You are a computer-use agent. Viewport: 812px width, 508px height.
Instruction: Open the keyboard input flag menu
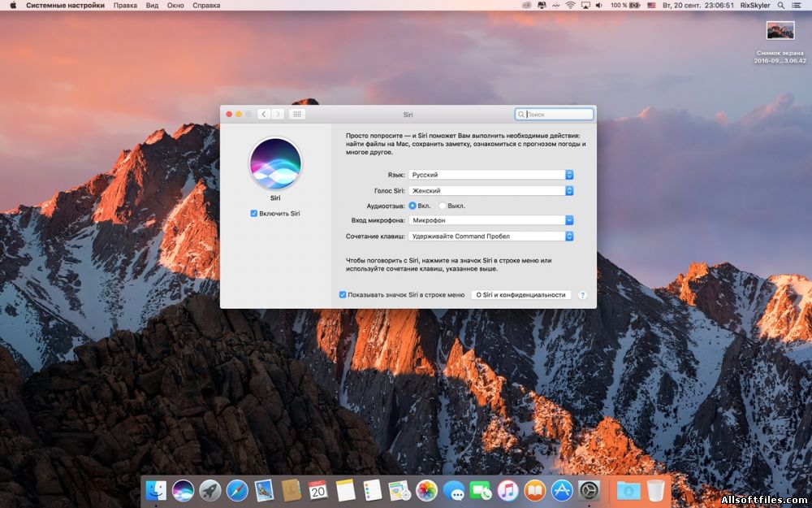click(x=651, y=5)
